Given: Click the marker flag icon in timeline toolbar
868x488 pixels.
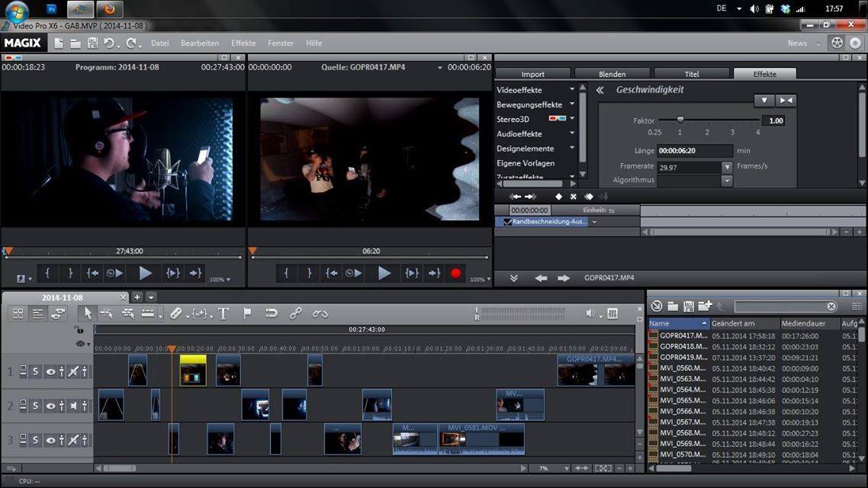Looking at the screenshot, I should point(247,313).
